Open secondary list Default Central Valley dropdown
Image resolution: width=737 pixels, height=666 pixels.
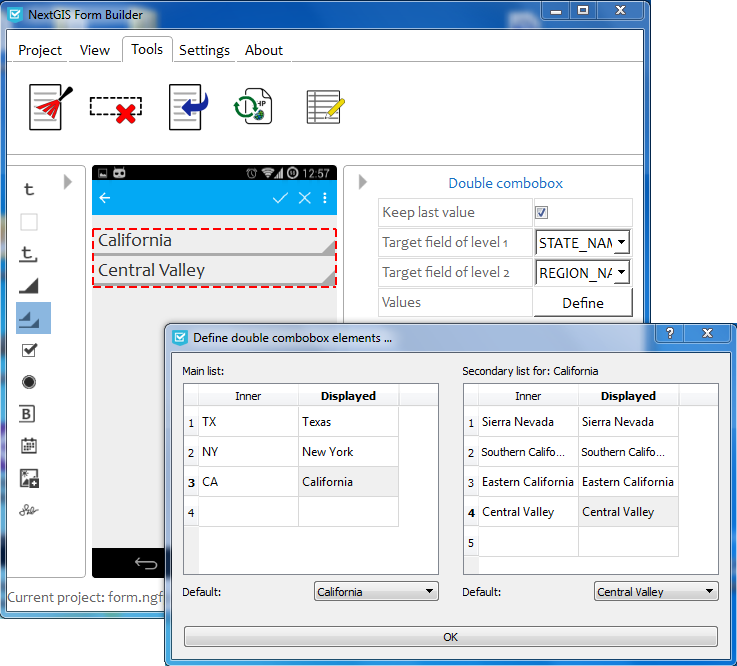coord(656,591)
